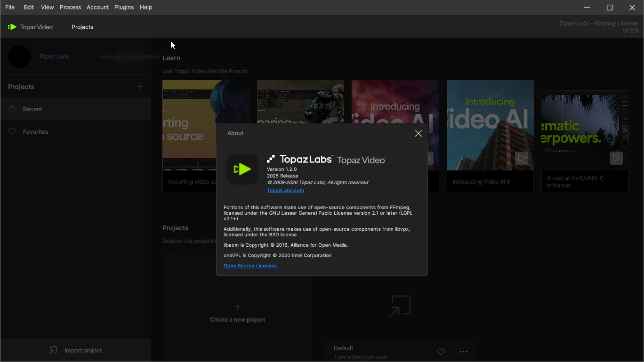Image resolution: width=644 pixels, height=362 pixels.
Task: Open the TopazLabs.com link
Action: coord(285,191)
